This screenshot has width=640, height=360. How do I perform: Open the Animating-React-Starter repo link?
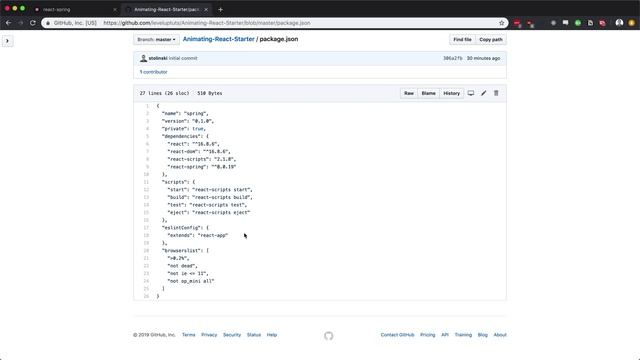(218, 39)
